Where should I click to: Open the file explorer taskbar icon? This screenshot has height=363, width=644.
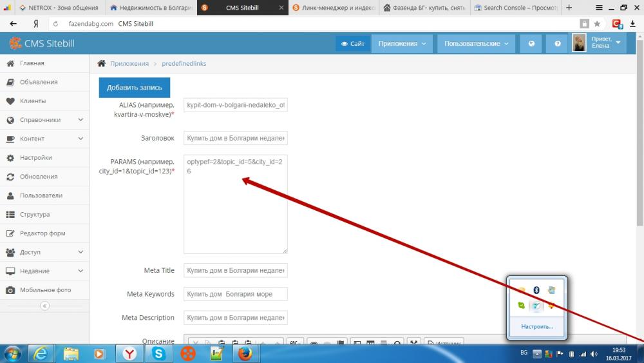click(71, 353)
